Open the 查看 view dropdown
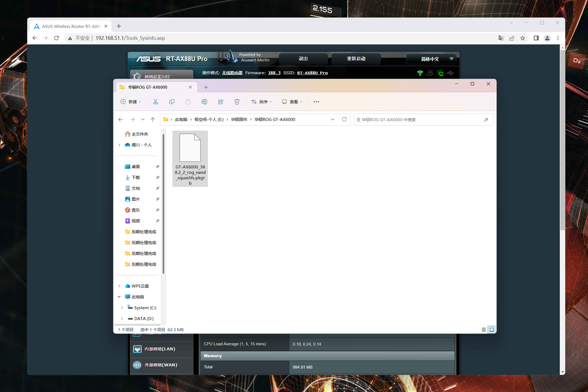588x392 pixels. tap(292, 102)
